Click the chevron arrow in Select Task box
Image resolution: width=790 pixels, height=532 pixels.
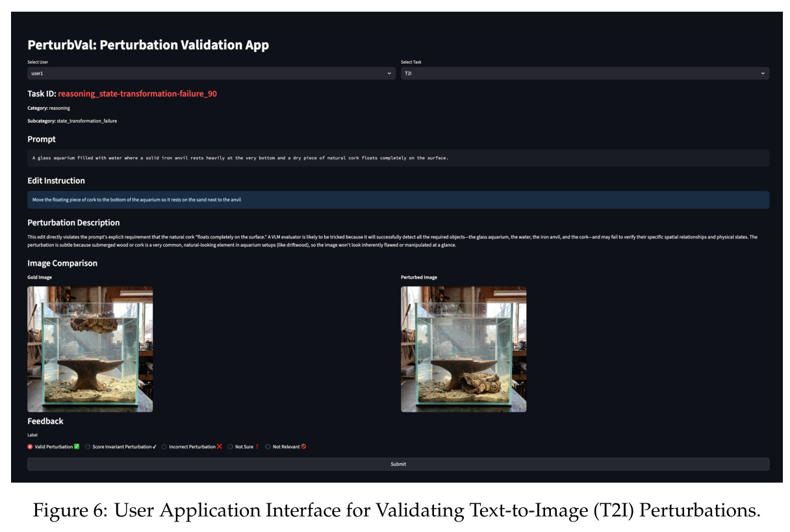point(763,73)
